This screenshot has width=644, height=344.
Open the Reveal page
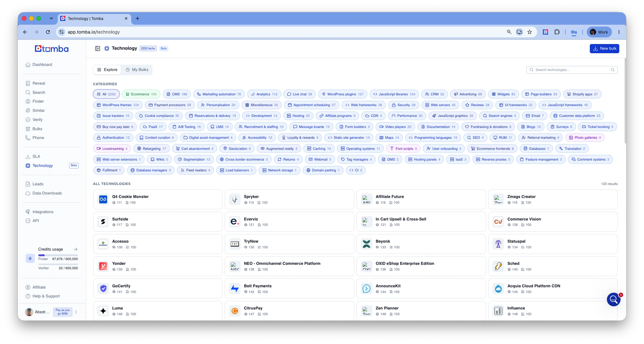click(x=39, y=83)
